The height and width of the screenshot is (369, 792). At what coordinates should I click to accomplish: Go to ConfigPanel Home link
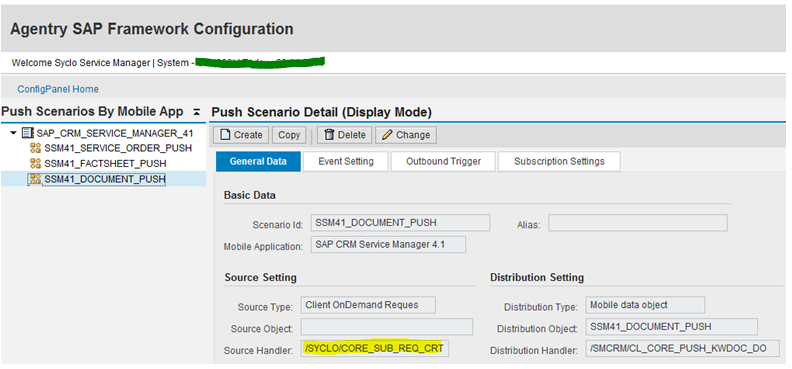[58, 89]
